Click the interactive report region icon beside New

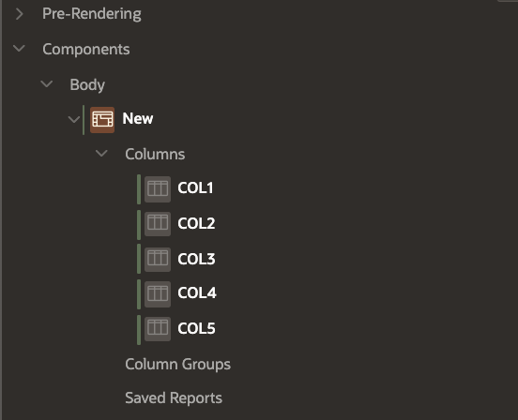(102, 120)
